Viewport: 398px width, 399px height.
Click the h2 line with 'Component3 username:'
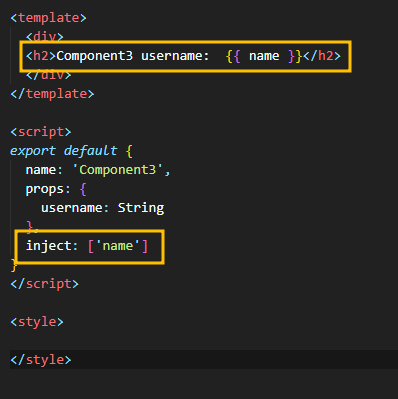(x=183, y=56)
